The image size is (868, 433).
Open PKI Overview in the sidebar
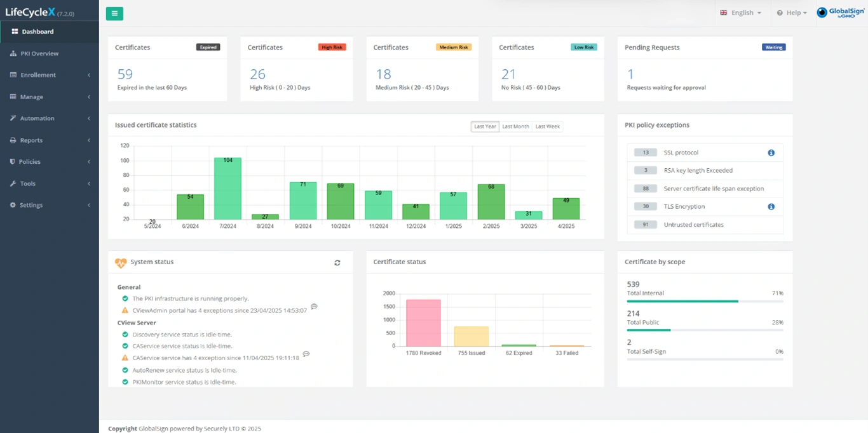tap(39, 53)
